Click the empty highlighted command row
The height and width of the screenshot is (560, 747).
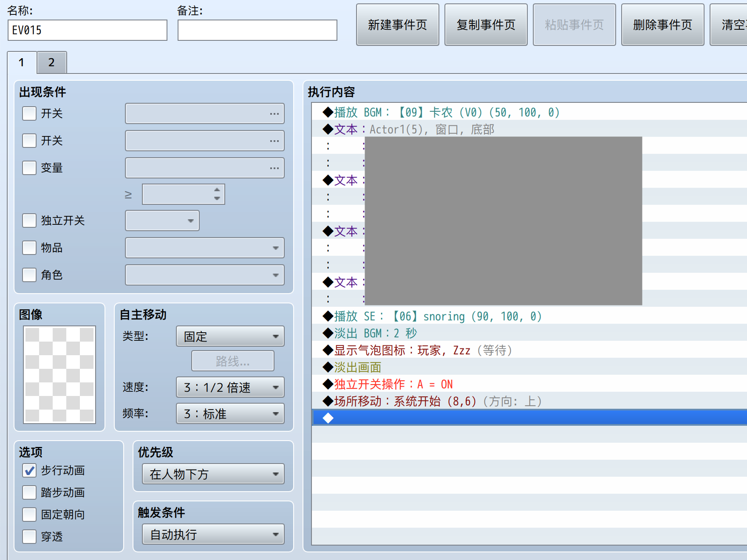click(x=529, y=418)
